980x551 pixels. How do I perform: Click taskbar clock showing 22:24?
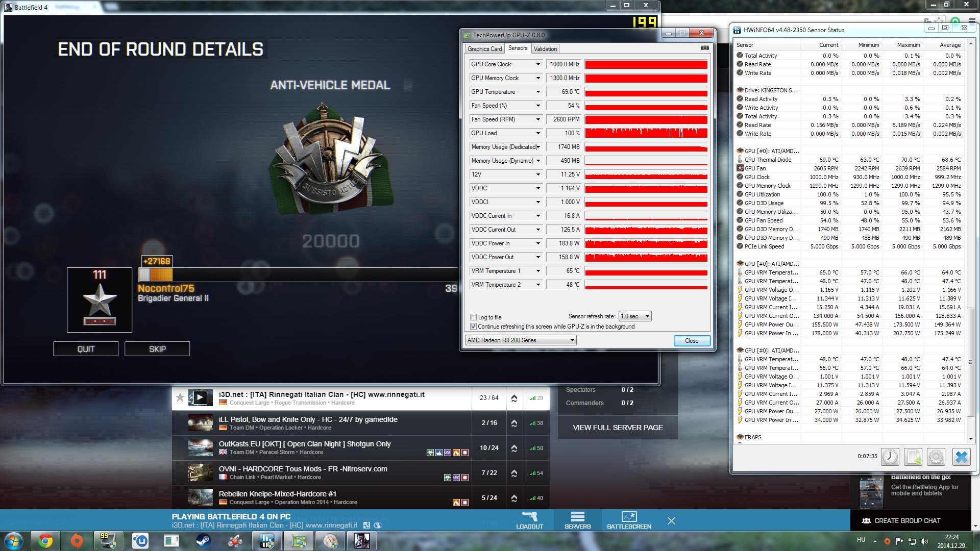(951, 541)
